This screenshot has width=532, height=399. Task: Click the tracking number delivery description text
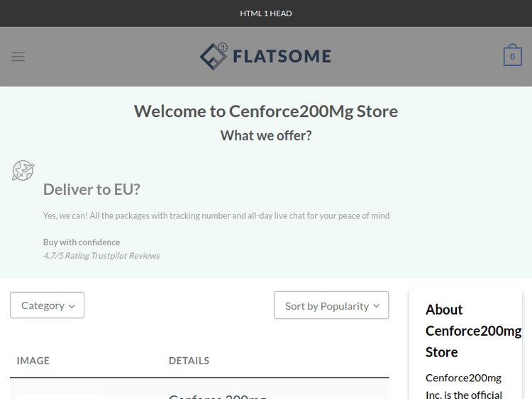(x=216, y=215)
